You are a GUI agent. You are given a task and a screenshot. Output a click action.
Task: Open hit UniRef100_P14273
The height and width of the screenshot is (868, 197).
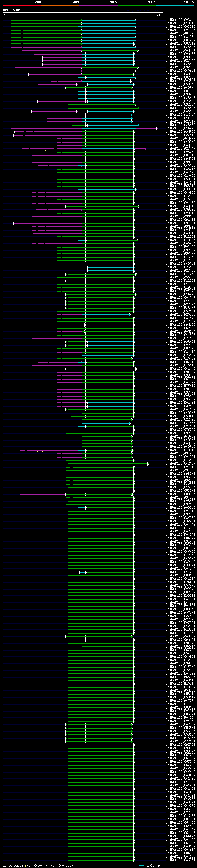coord(180,128)
